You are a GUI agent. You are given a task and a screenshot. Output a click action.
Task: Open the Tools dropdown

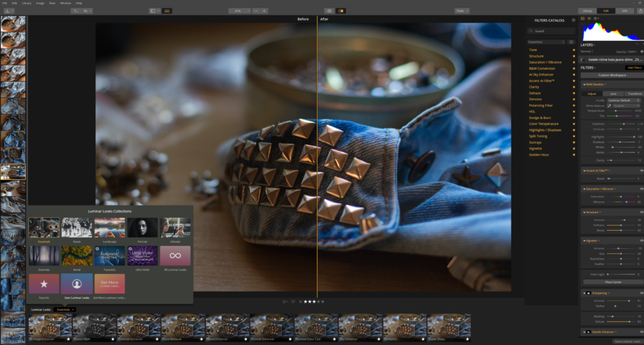462,11
